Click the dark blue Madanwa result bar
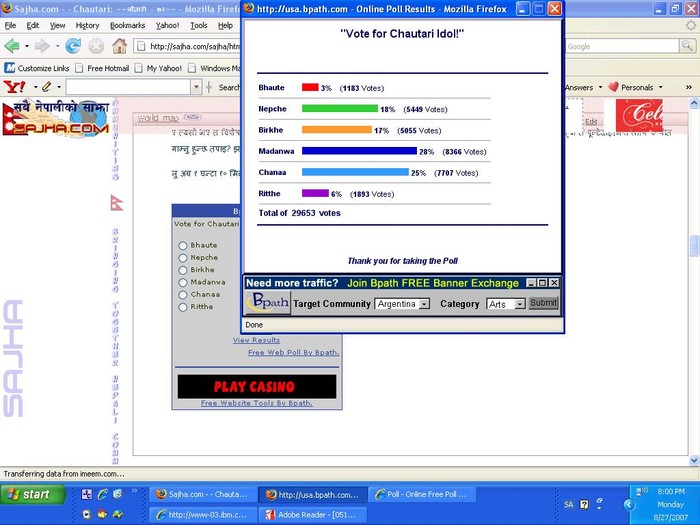 click(x=359, y=151)
